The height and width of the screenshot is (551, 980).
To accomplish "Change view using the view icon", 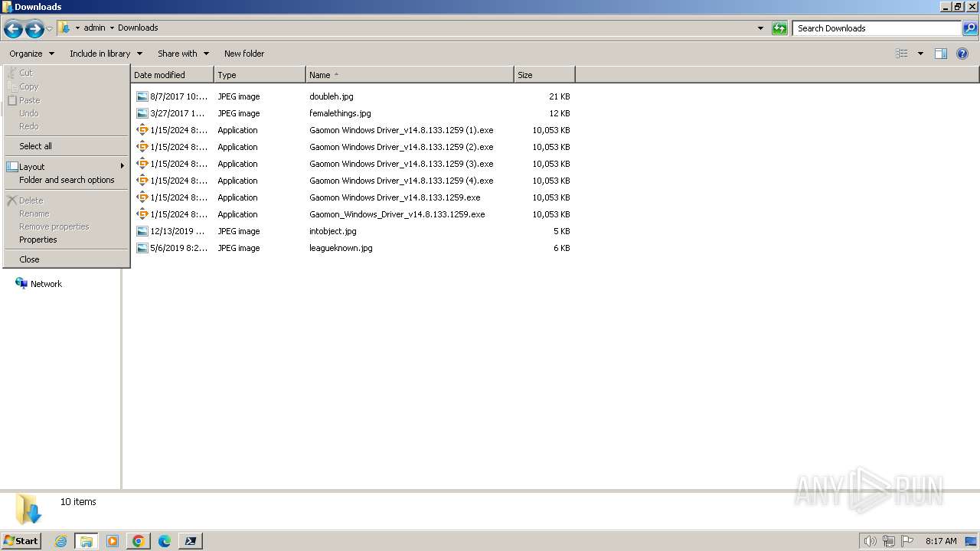I will click(902, 54).
